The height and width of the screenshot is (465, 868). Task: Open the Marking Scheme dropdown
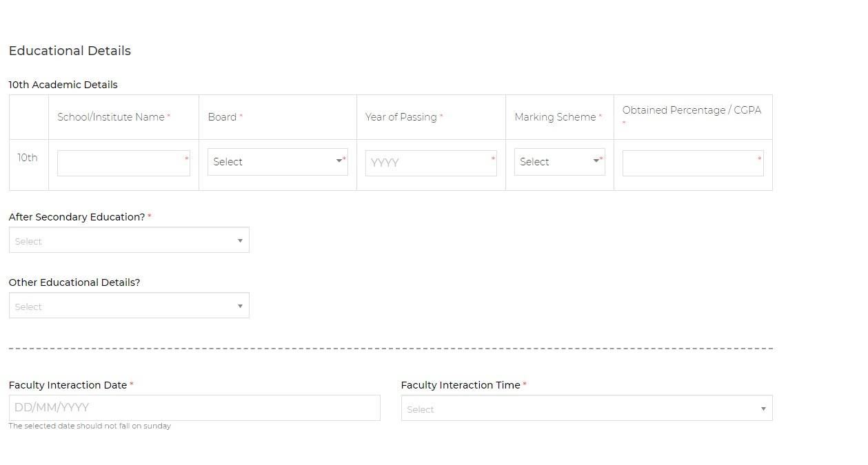(x=559, y=162)
